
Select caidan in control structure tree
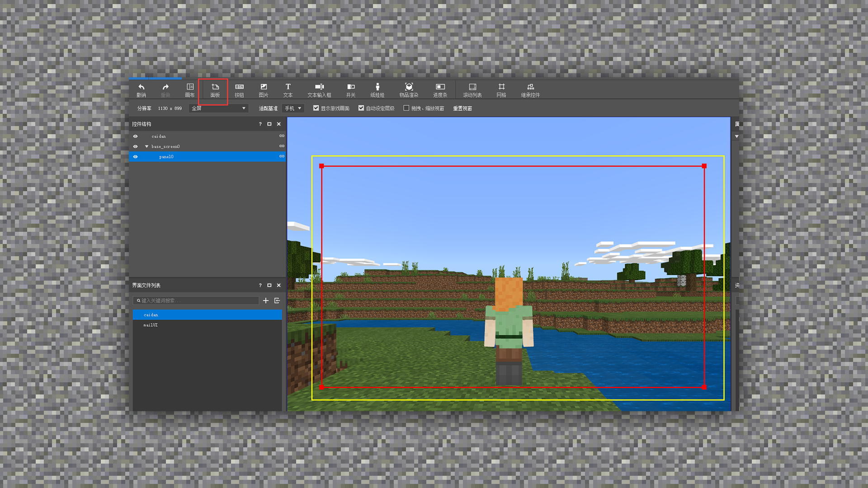(158, 136)
